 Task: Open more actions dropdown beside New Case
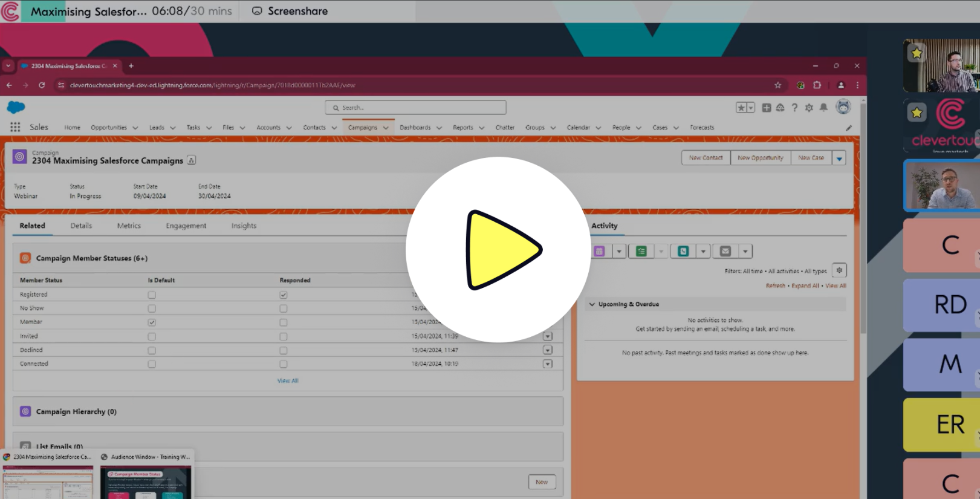(839, 158)
